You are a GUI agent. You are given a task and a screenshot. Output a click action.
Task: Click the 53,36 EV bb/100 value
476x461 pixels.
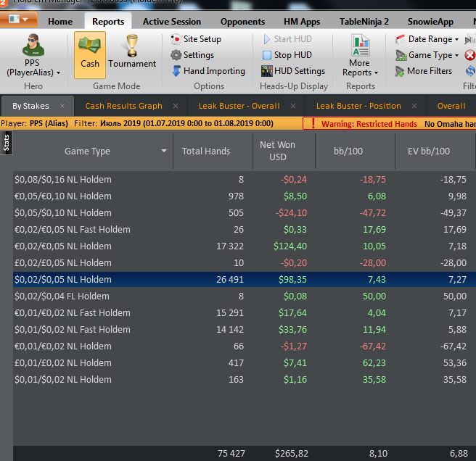pyautogui.click(x=455, y=362)
